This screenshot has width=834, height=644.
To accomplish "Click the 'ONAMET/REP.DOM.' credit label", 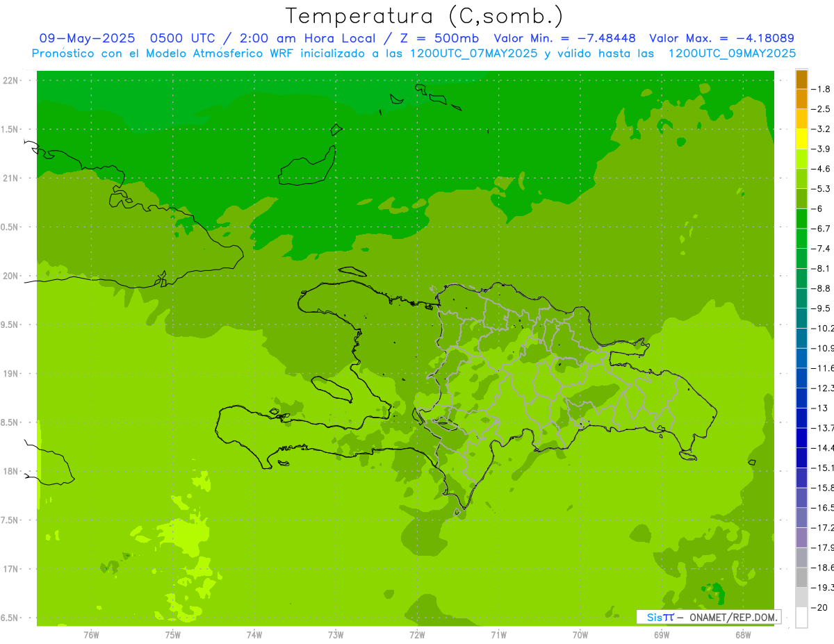I will point(733,617).
